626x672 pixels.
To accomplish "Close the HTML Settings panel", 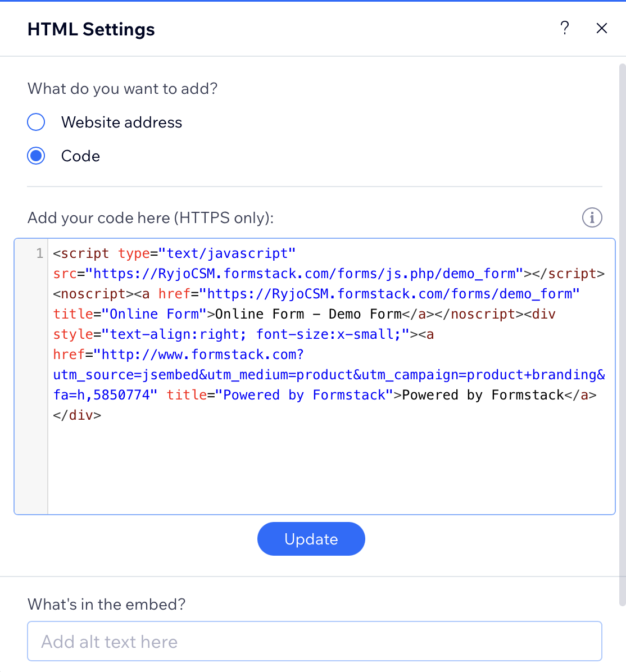I will click(601, 28).
